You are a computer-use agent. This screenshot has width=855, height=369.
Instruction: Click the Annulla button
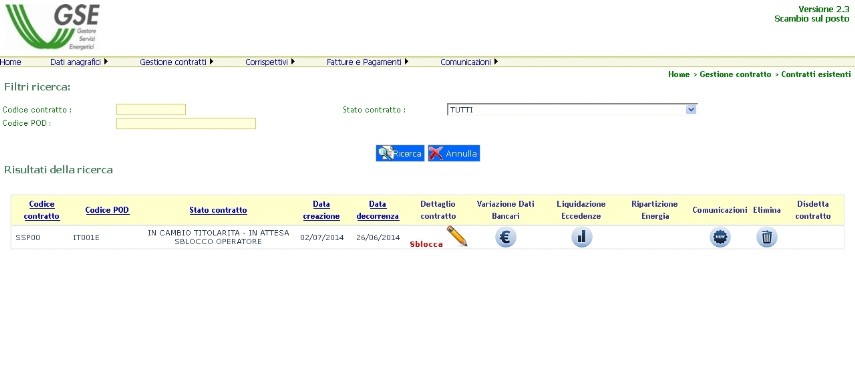coord(454,154)
